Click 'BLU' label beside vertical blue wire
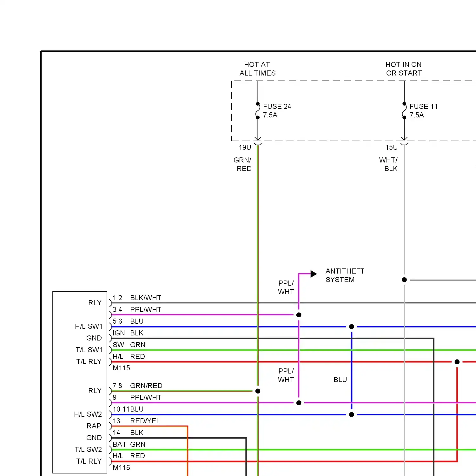Viewport: 476px width, 476px height. coord(340,380)
